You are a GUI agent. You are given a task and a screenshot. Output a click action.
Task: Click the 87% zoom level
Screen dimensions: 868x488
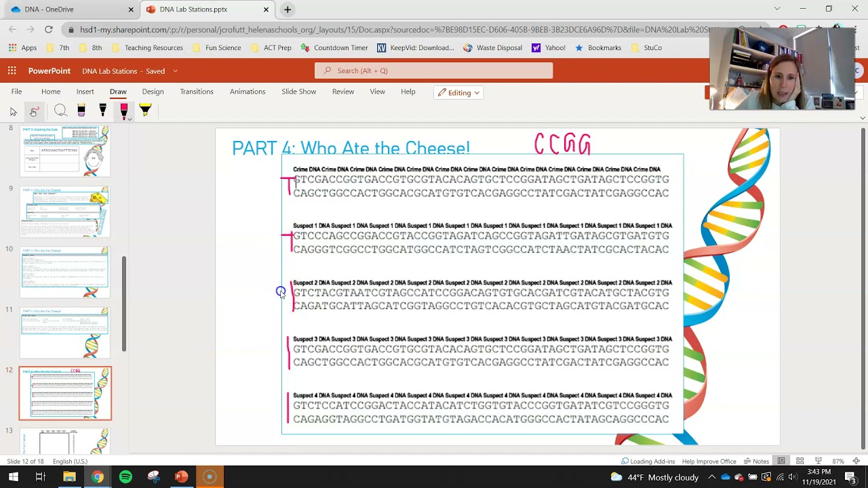coord(838,461)
